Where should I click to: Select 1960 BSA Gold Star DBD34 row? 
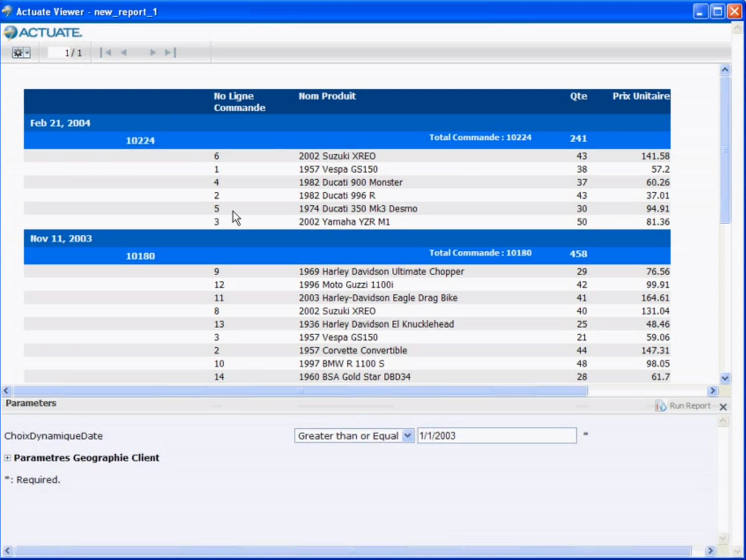click(347, 377)
